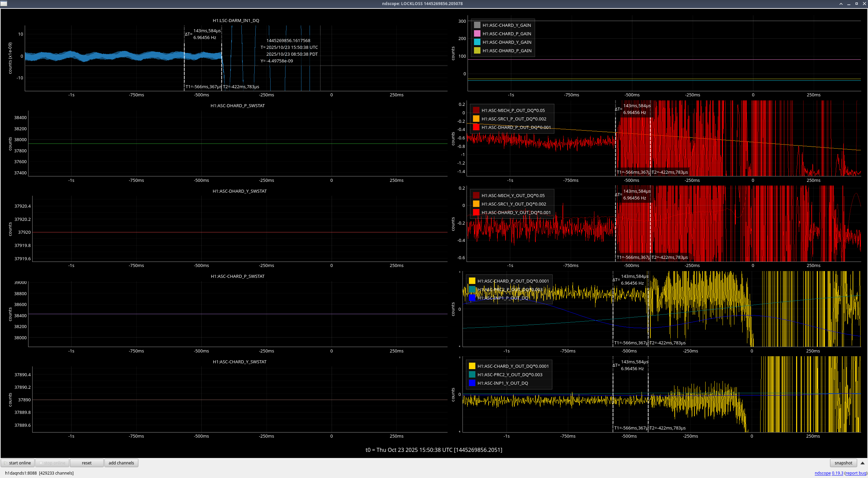Click H1:ASC-DHARD_P_GAIN olive legend swatch
The image size is (868, 478).
coord(477,51)
